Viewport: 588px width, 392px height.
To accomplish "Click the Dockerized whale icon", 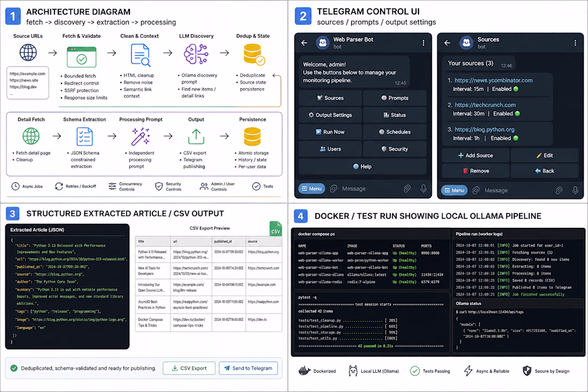I will click(x=305, y=371).
